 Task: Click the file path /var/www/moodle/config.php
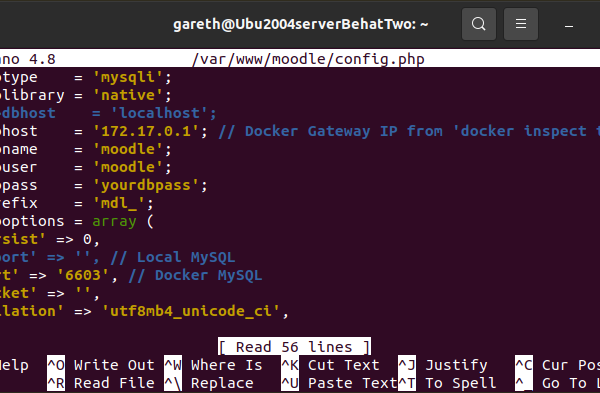pos(308,59)
